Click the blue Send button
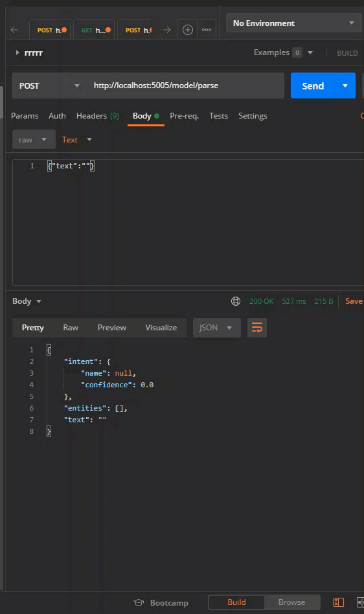 pyautogui.click(x=313, y=85)
